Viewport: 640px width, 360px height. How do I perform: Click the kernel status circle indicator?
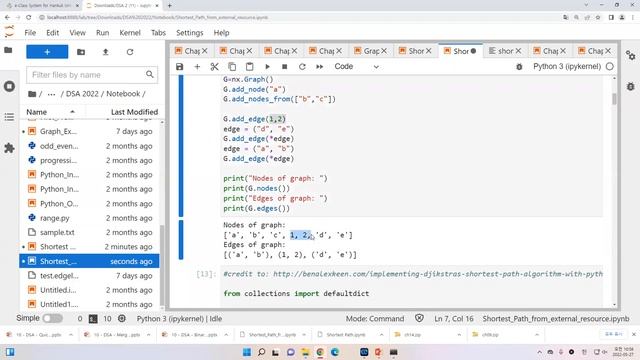click(x=609, y=66)
